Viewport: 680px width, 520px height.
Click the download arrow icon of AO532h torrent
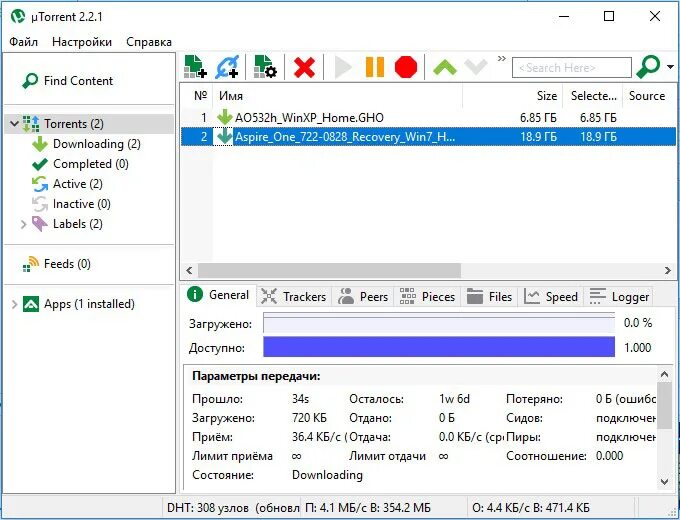[x=225, y=117]
